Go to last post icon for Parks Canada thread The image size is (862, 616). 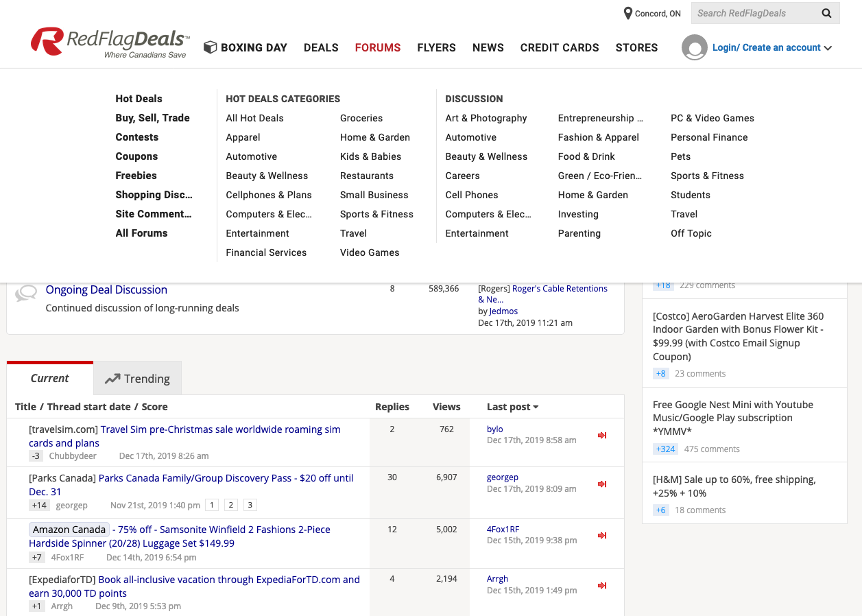602,484
